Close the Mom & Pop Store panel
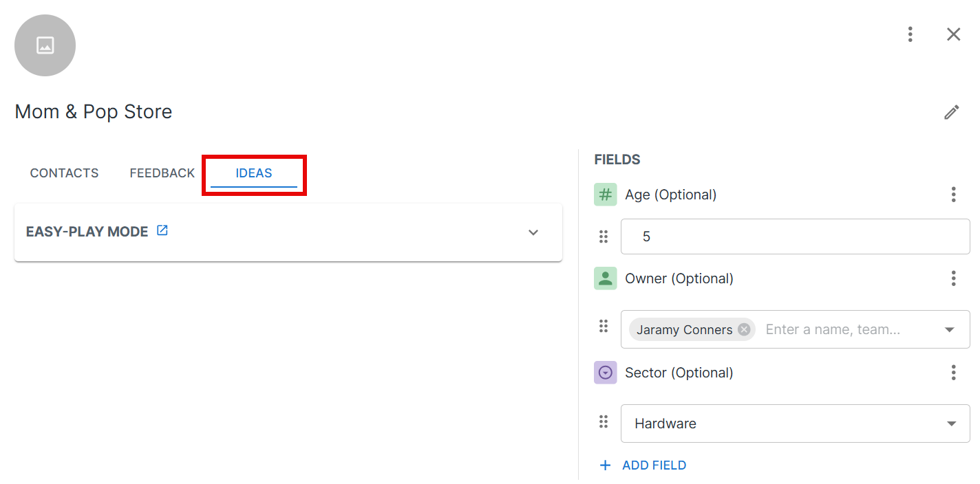 click(x=953, y=34)
